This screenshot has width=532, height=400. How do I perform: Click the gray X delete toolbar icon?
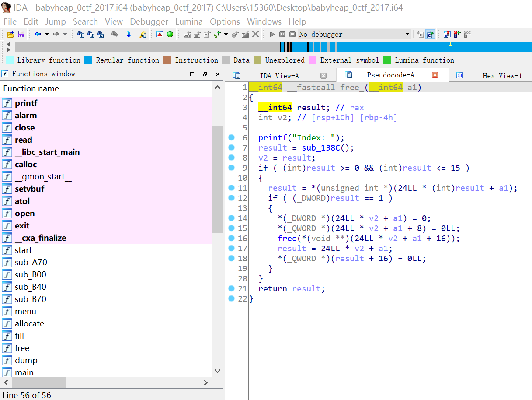coord(256,34)
